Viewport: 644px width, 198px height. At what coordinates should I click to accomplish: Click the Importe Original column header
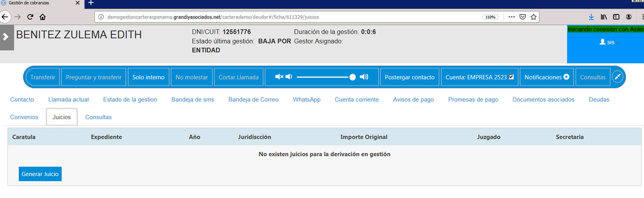point(364,137)
